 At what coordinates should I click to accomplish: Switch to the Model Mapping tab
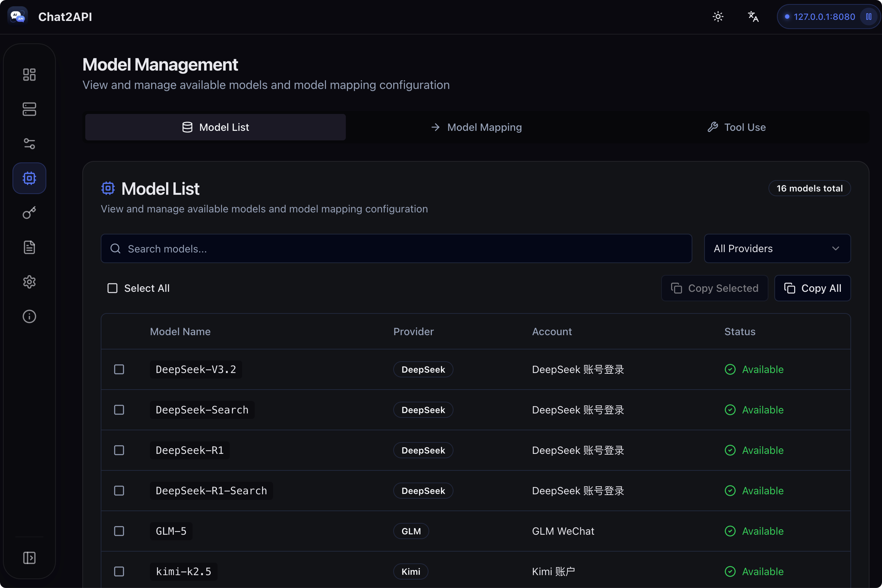coord(476,128)
